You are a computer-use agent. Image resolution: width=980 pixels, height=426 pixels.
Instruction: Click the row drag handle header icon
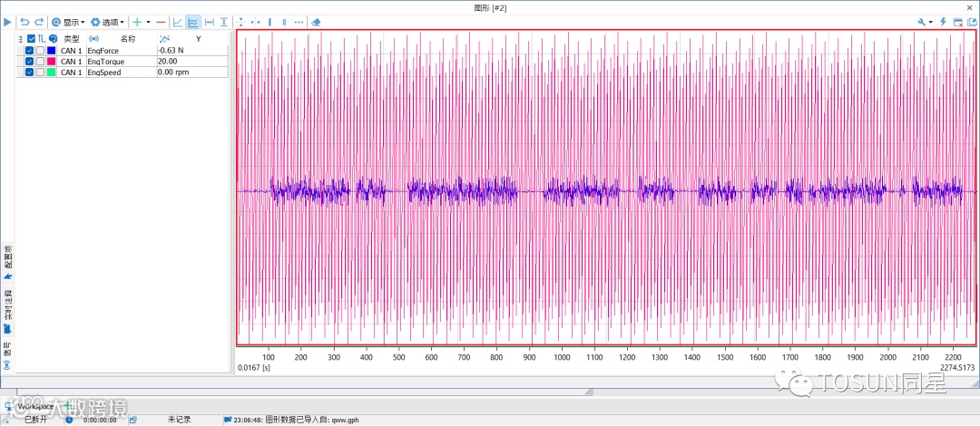21,39
